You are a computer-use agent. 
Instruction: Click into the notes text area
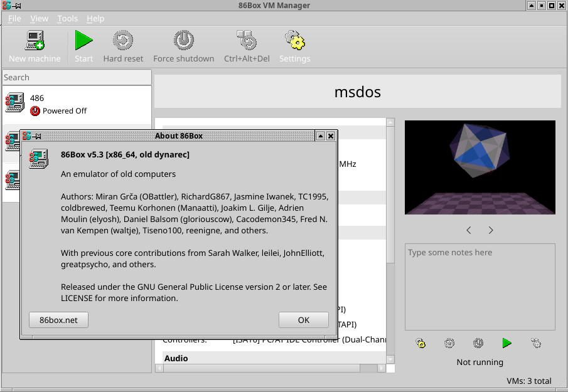tap(480, 287)
